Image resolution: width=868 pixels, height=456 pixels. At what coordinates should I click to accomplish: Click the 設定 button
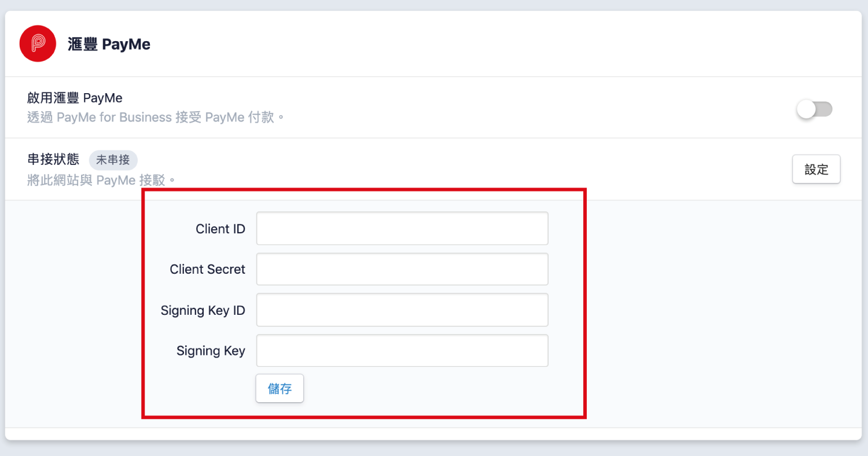pyautogui.click(x=816, y=170)
